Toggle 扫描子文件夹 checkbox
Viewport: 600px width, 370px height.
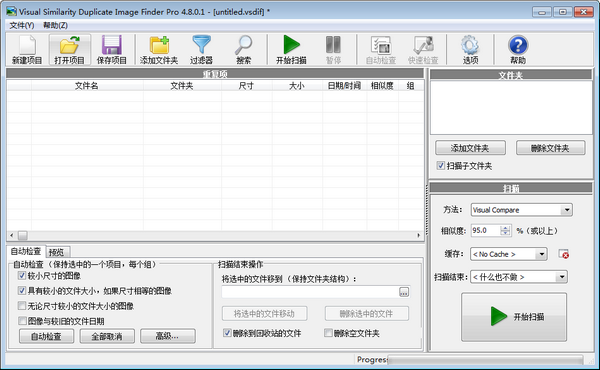tap(440, 165)
